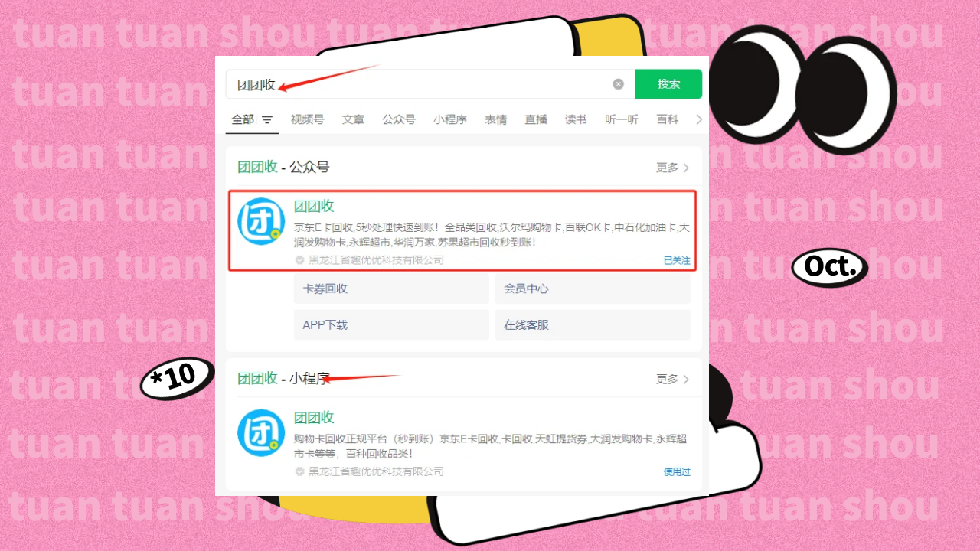The height and width of the screenshot is (551, 980).
Task: Open the 会员中心 menu entry
Action: [593, 289]
